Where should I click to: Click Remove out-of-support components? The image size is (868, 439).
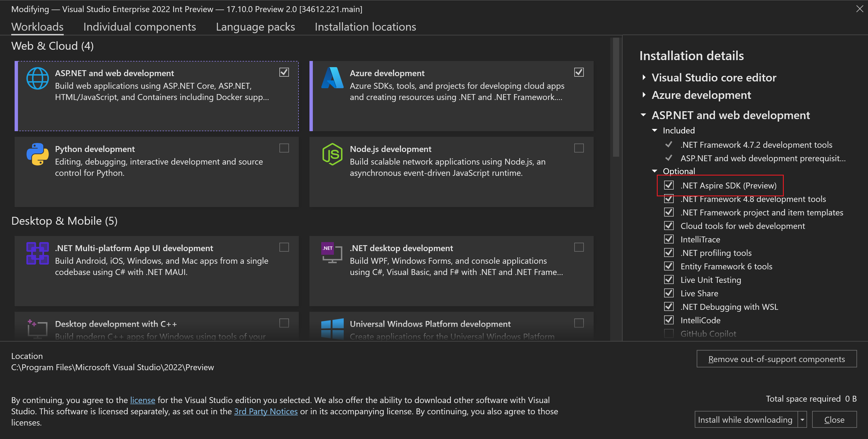[x=777, y=359]
